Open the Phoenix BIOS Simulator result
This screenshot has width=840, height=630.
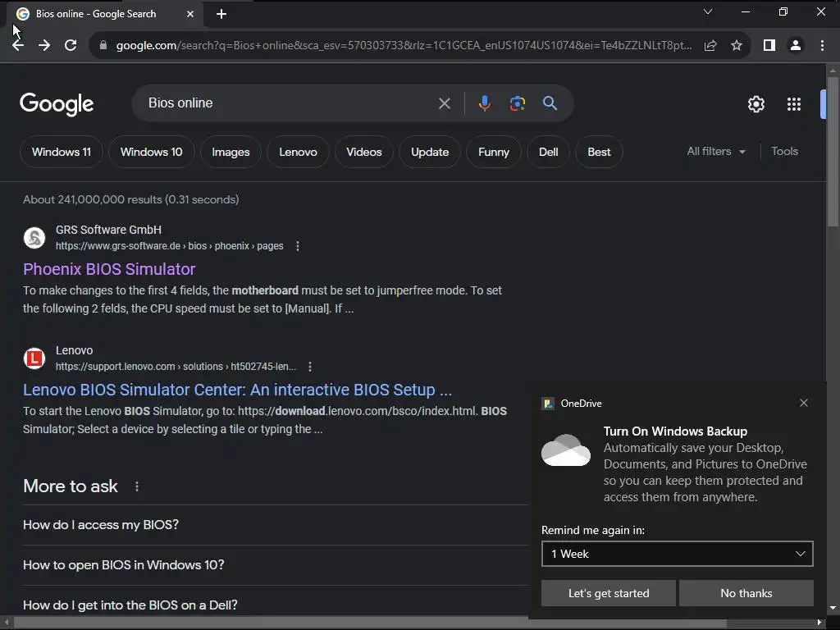(x=109, y=269)
